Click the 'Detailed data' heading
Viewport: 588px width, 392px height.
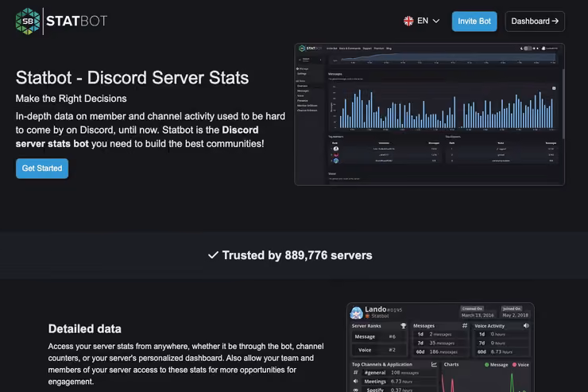(85, 329)
